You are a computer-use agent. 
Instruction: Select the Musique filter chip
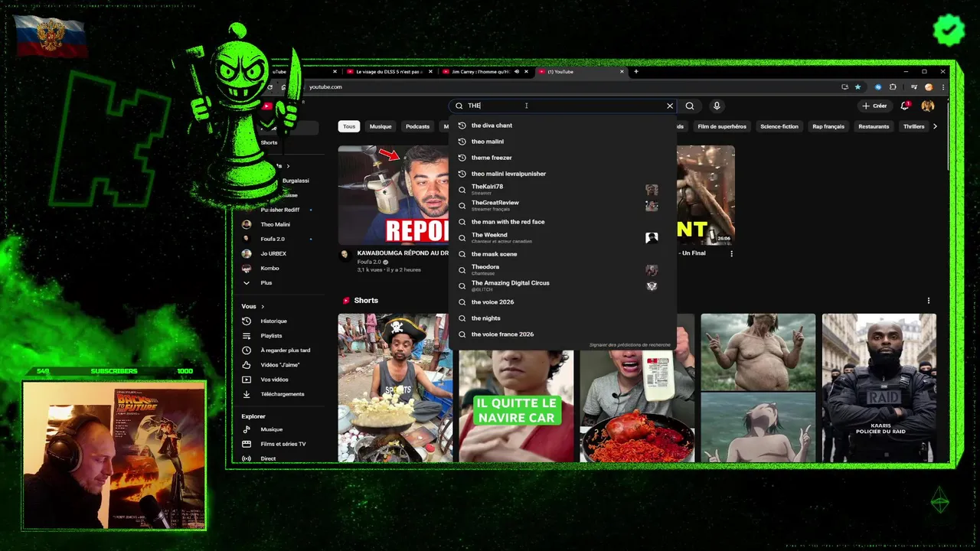381,126
